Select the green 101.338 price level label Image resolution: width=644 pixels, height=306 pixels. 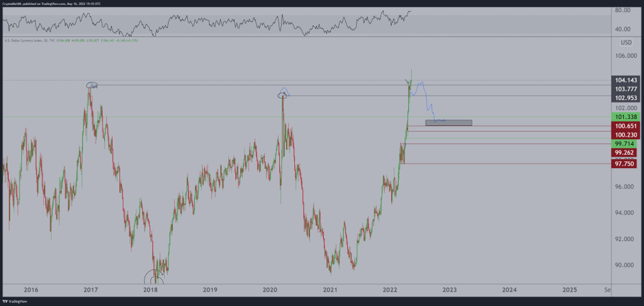(x=626, y=116)
